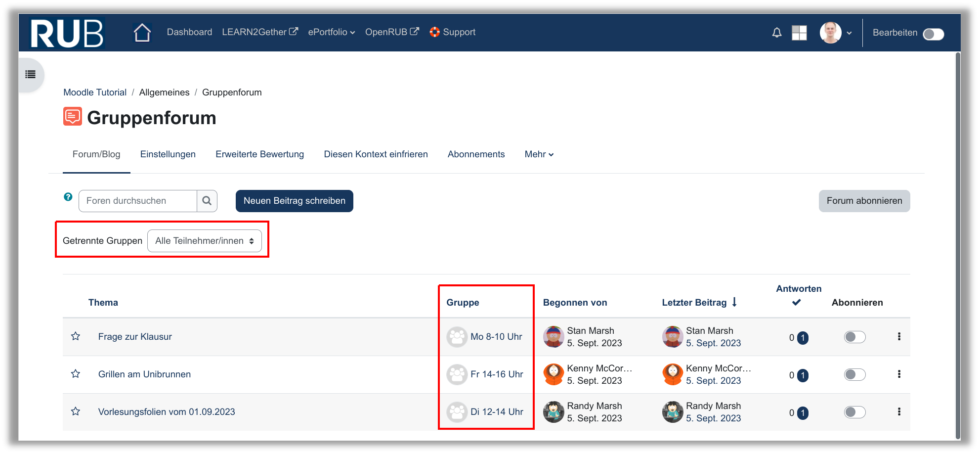The image size is (980, 454).
Task: Expand the 'Mehr' navigation menu
Action: coord(539,154)
